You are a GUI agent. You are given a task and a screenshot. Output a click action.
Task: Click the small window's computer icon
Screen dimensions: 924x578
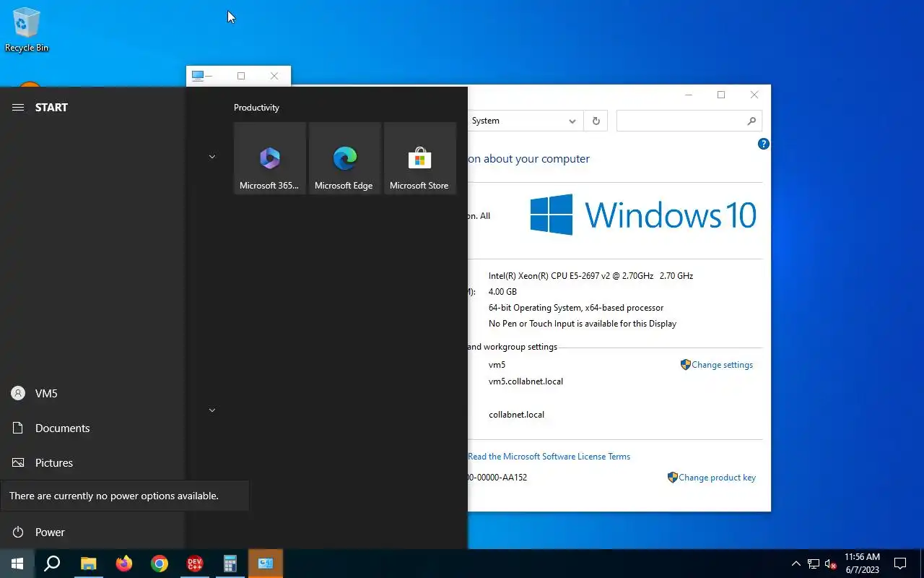click(x=197, y=76)
